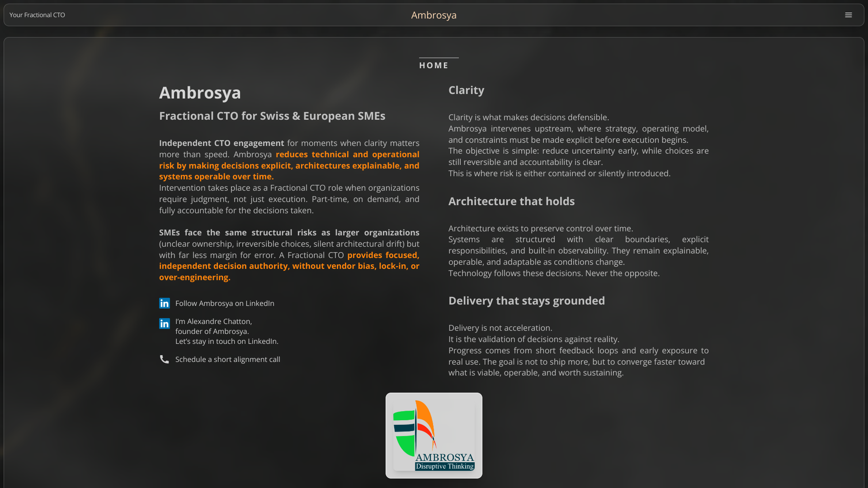
Task: Follow Ambrosya on LinkedIn link
Action: (225, 303)
